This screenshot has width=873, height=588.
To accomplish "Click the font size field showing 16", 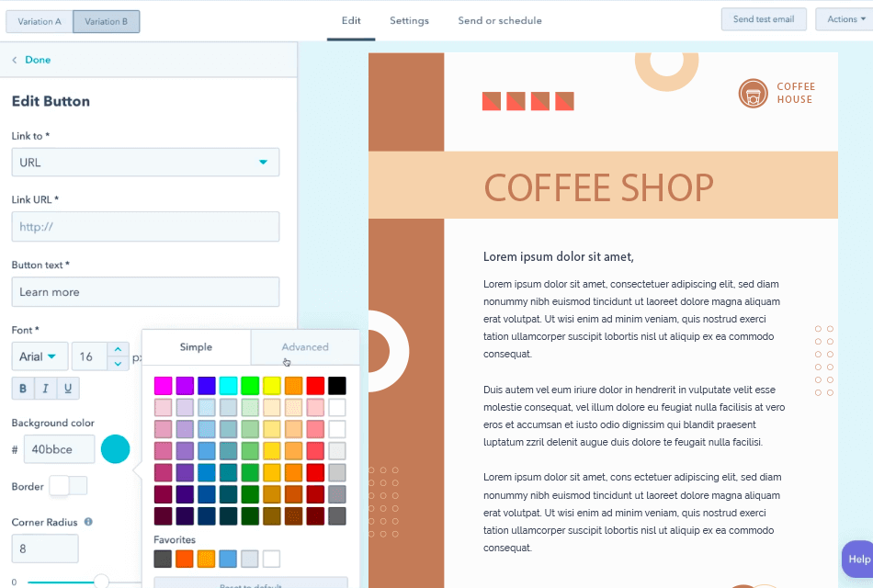I will point(89,356).
